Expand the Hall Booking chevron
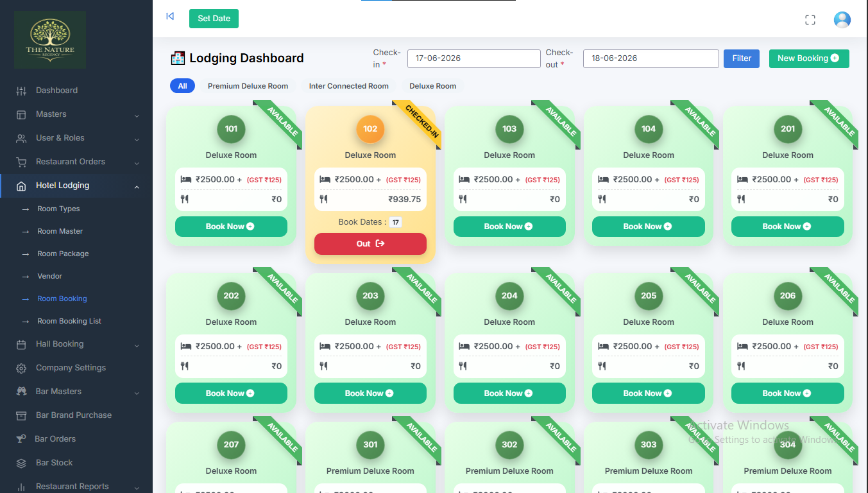868x493 pixels. click(137, 345)
